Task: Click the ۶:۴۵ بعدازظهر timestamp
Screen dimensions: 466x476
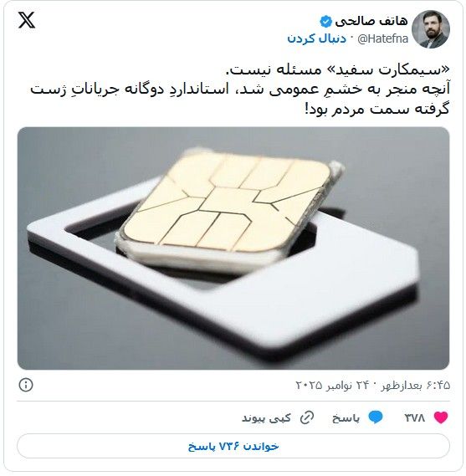Action: coord(416,385)
